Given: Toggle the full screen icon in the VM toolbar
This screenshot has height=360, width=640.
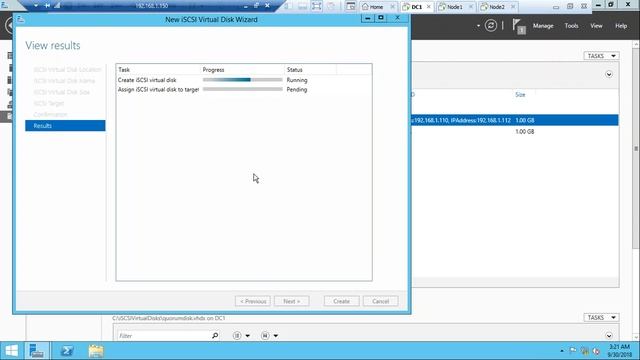Looking at the screenshot, I should click(316, 6).
